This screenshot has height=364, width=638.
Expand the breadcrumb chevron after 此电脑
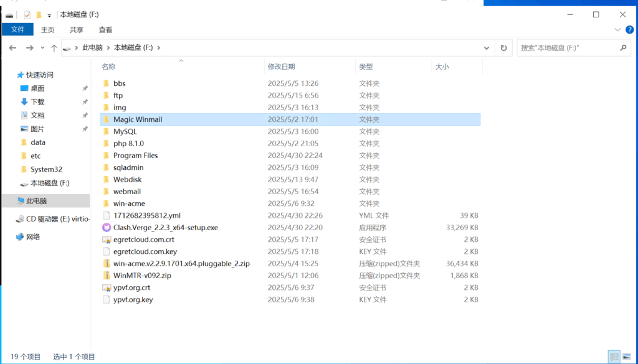click(x=108, y=48)
